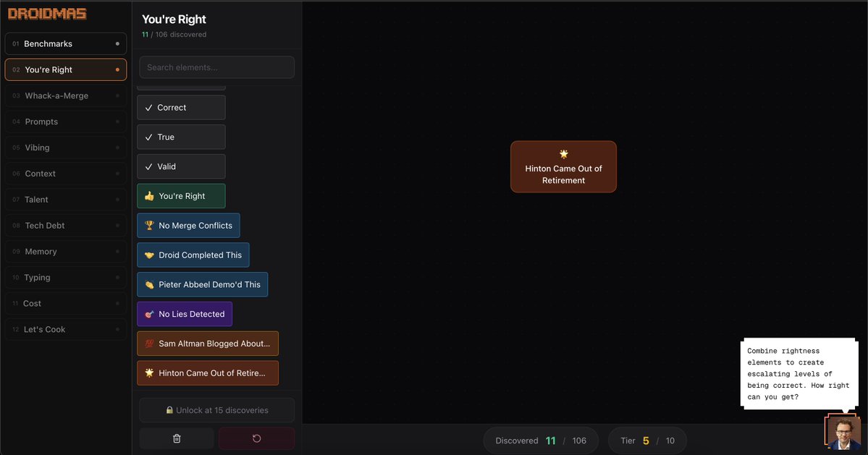This screenshot has height=455, width=868.
Task: Click the checkmark icon beside Valid
Action: [148, 166]
